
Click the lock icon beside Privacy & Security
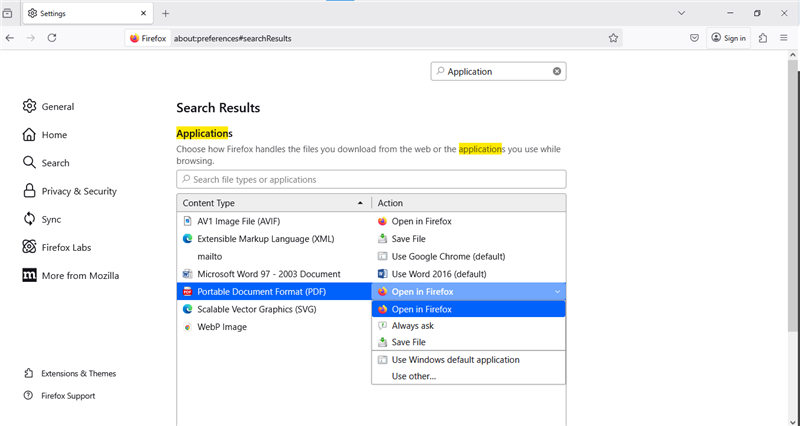pyautogui.click(x=29, y=191)
